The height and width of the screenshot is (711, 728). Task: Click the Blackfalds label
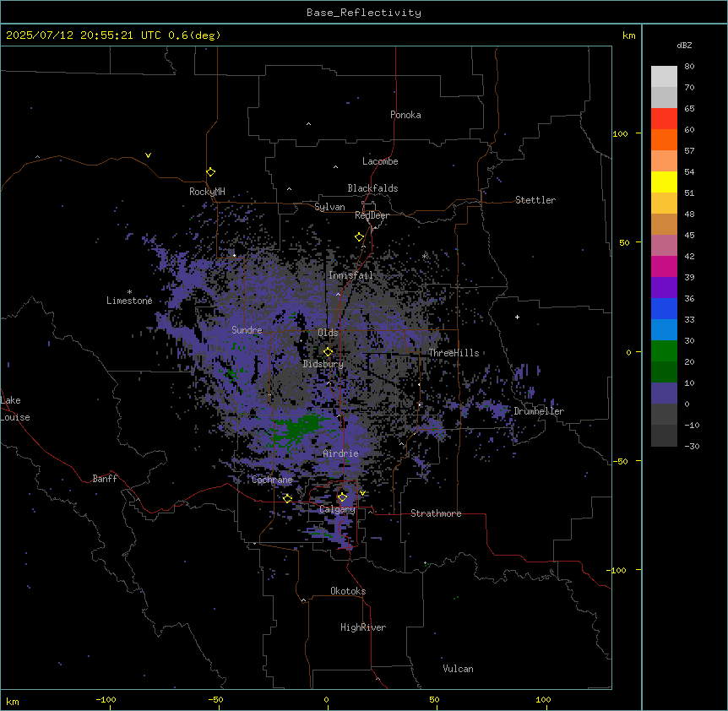pyautogui.click(x=372, y=188)
